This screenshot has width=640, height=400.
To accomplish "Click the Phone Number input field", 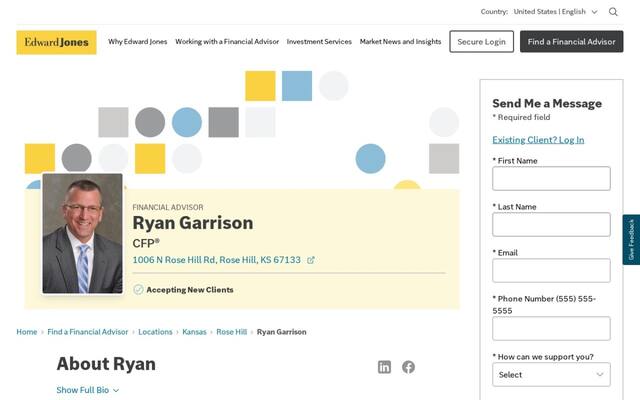I will click(551, 328).
